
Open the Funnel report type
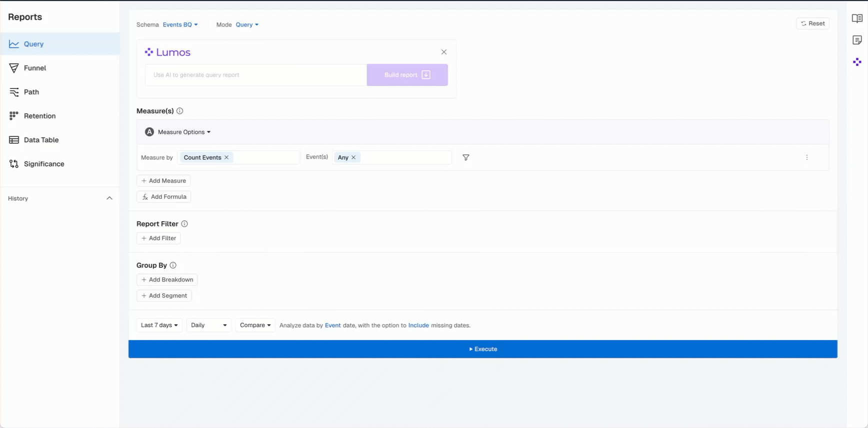point(59,68)
